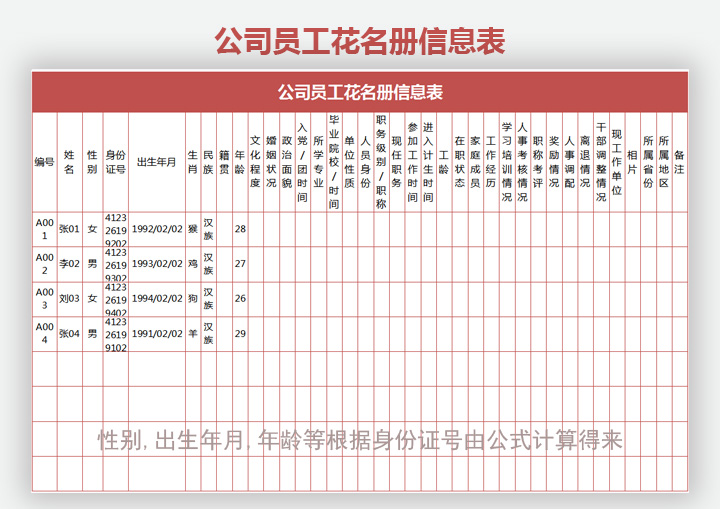Viewport: 720px width, 509px height.
Task: Select the 文化程度 column header
Action: pos(255,162)
